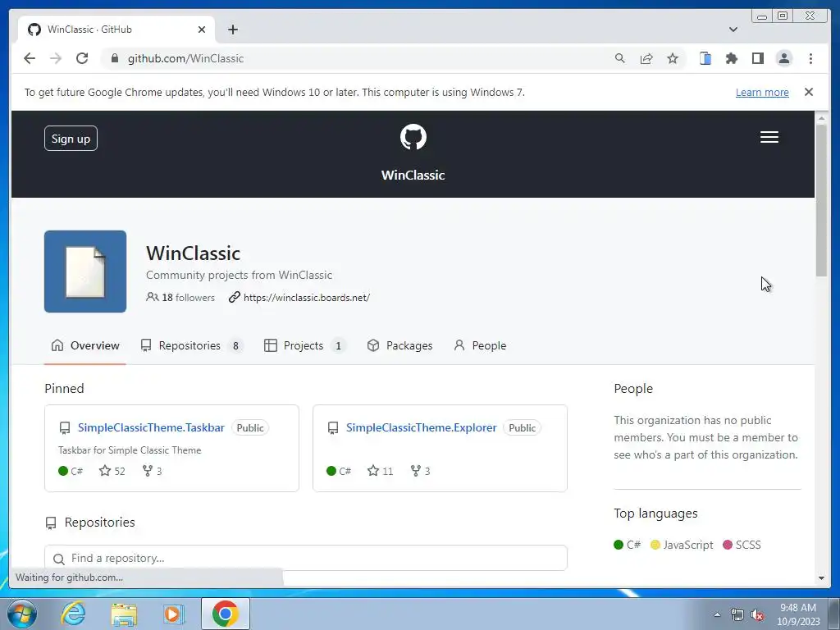Reload the page with the refresh icon
This screenshot has height=630, width=840.
click(82, 58)
